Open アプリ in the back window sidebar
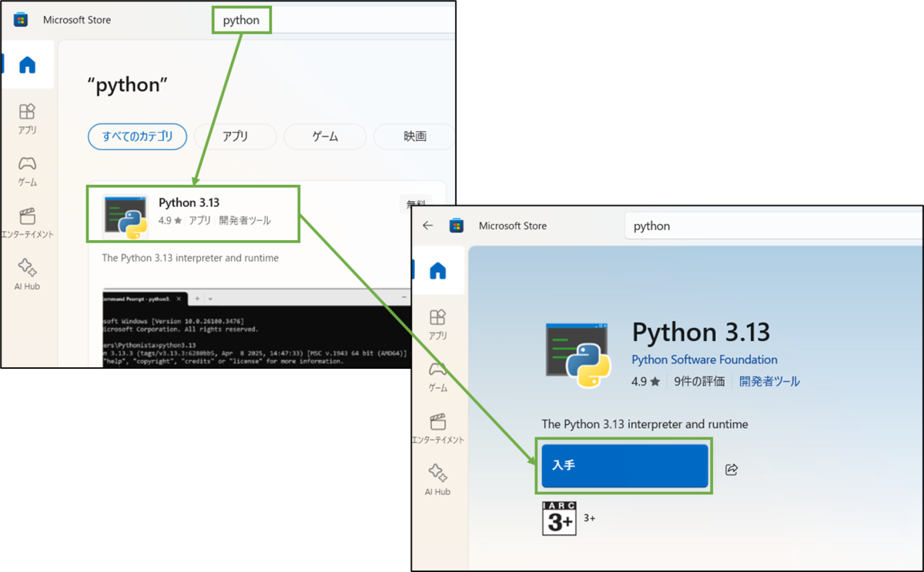This screenshot has width=924, height=572. [28, 119]
